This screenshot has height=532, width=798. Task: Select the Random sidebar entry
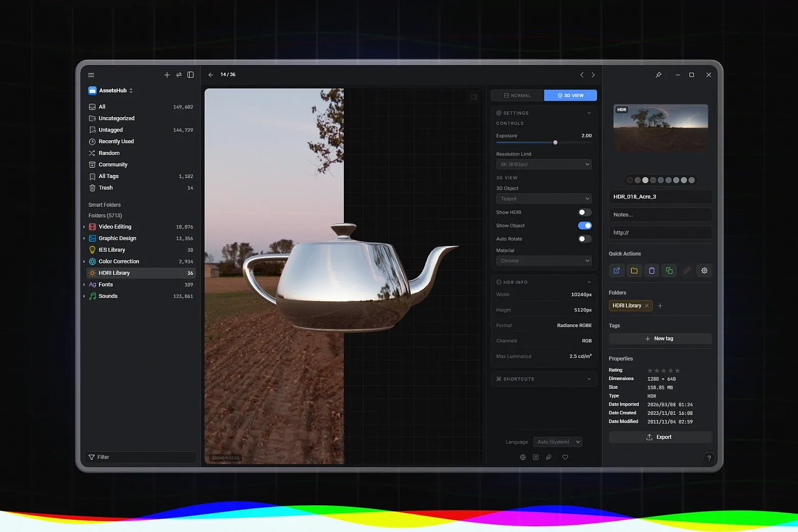coord(109,153)
